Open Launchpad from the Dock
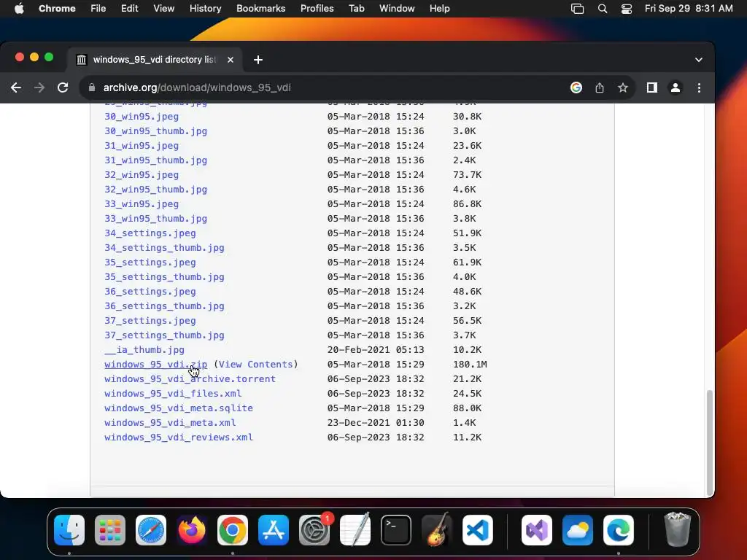 click(x=110, y=530)
